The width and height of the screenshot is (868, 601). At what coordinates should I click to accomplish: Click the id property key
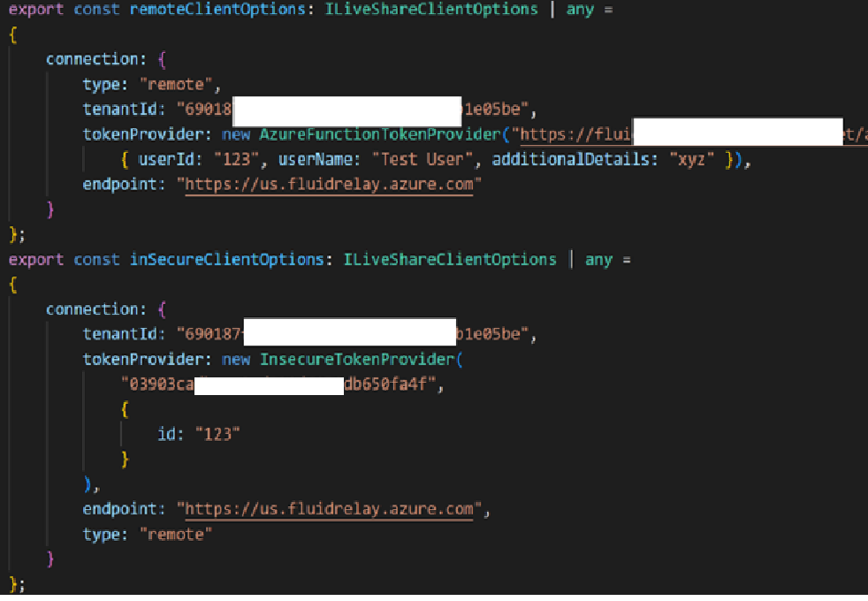coord(166,435)
